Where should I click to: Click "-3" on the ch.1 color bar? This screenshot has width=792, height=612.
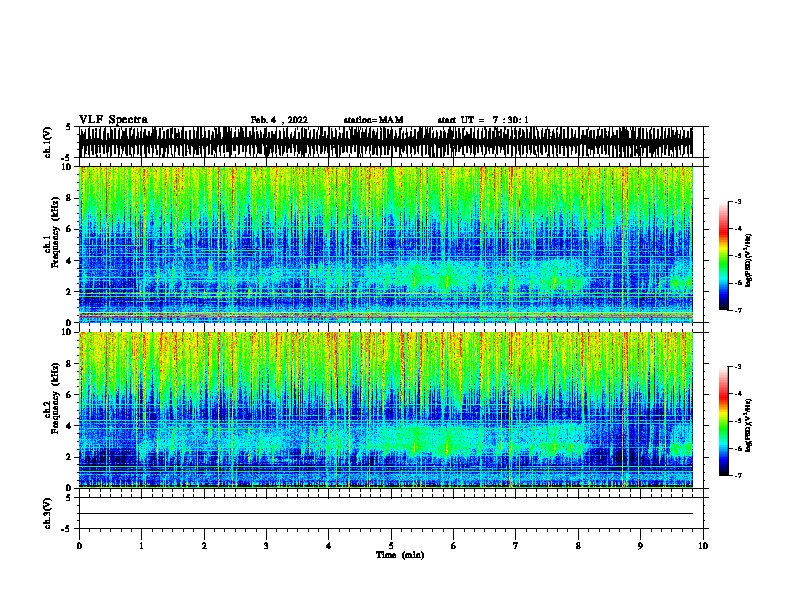[x=737, y=202]
